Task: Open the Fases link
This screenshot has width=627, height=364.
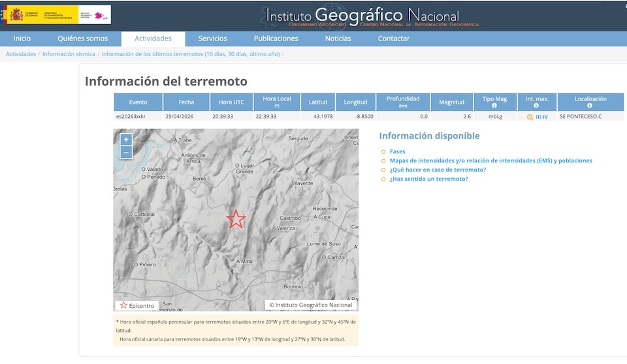Action: click(x=397, y=151)
